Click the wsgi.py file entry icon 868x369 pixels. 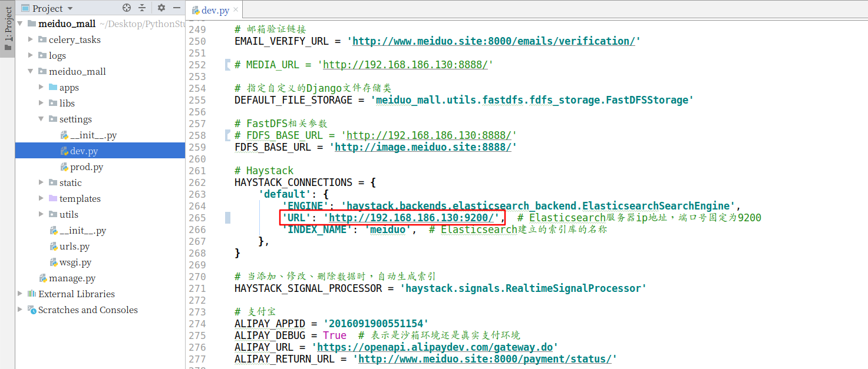pyautogui.click(x=52, y=262)
